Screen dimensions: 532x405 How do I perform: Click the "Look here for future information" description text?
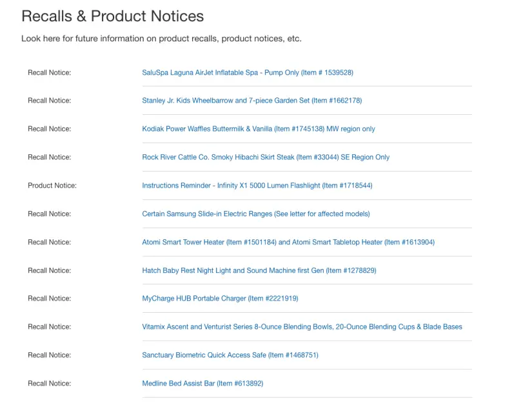pos(161,39)
